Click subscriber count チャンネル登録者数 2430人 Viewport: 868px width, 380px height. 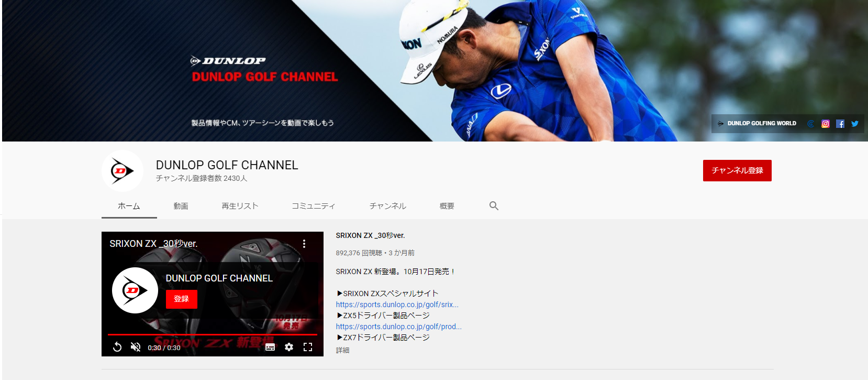click(201, 179)
